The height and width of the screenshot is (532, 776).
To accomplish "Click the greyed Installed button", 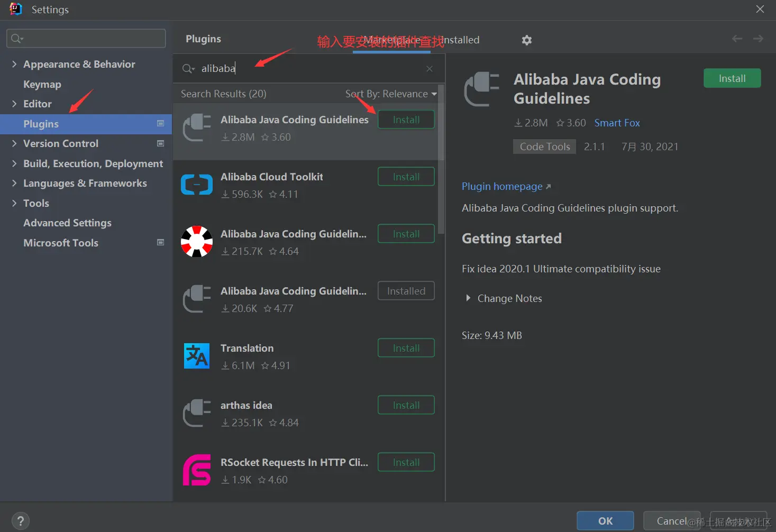I will pyautogui.click(x=406, y=291).
